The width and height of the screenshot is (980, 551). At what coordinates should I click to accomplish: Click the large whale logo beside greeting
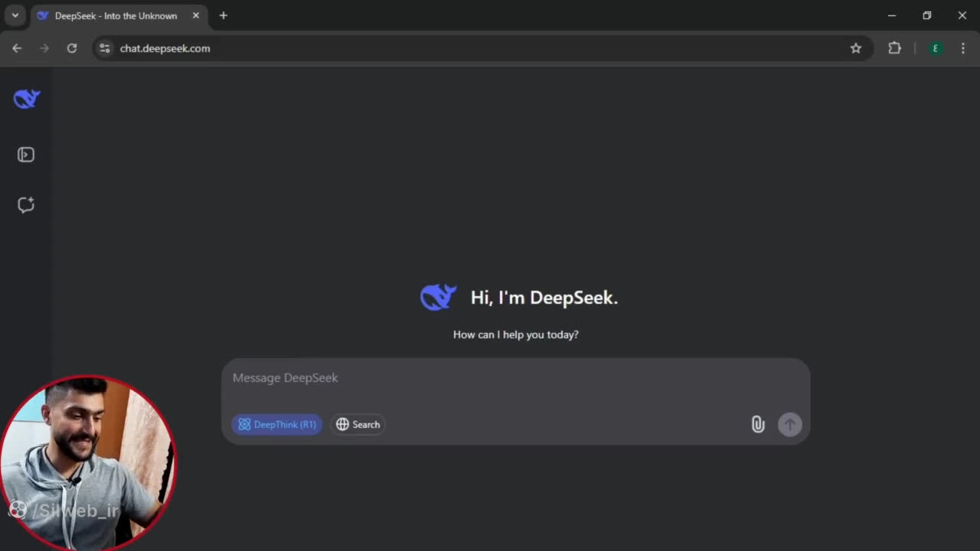click(439, 297)
